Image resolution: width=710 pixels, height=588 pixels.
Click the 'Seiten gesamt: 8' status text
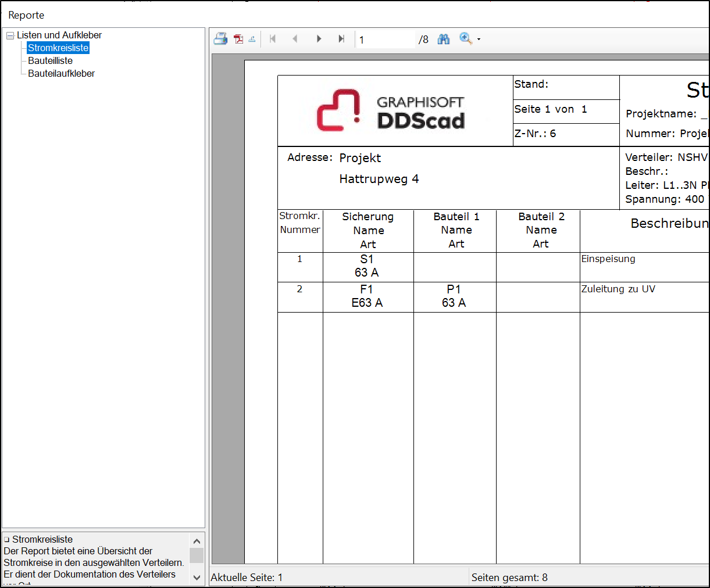tap(509, 578)
